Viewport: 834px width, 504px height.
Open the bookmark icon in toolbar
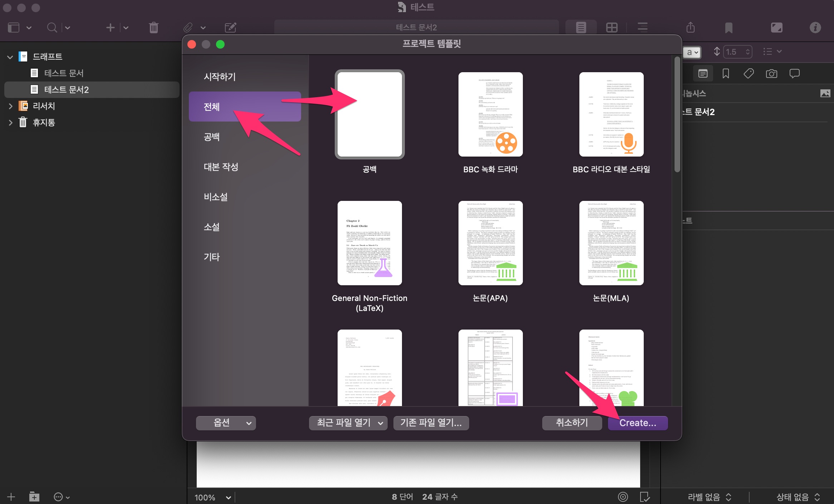[728, 28]
